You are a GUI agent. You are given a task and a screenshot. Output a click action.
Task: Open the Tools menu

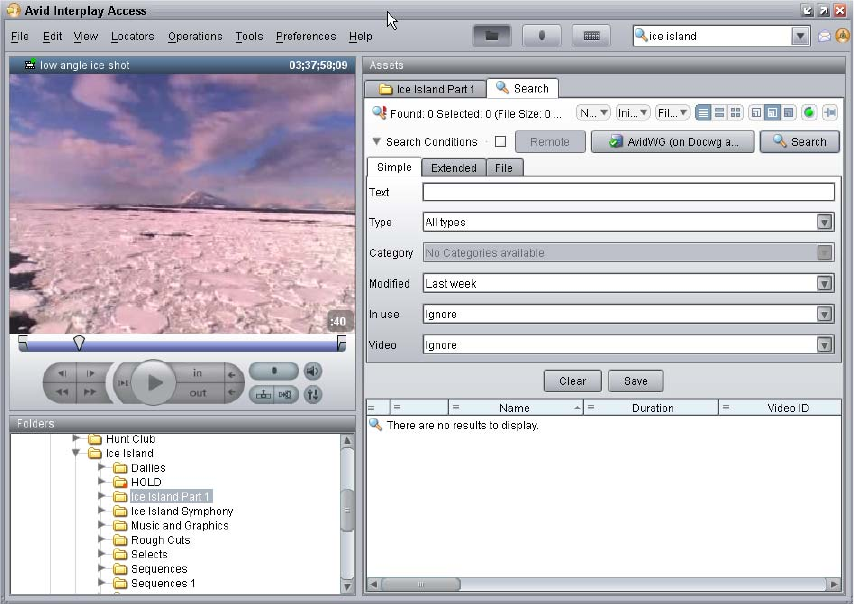249,37
